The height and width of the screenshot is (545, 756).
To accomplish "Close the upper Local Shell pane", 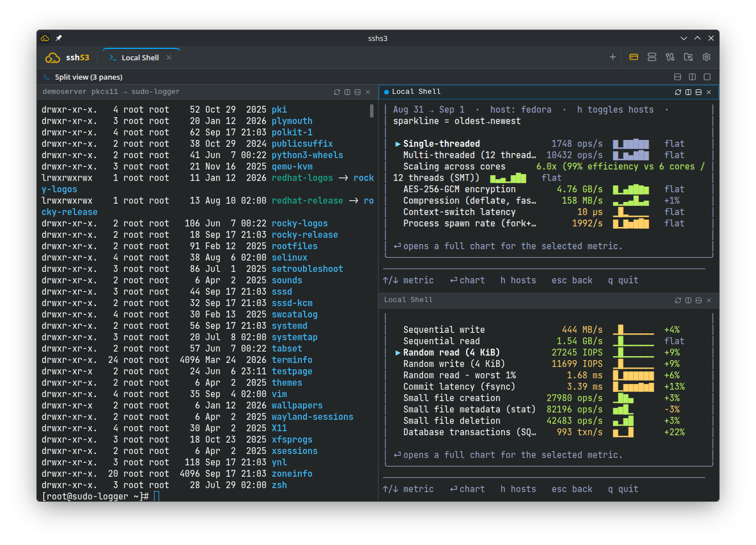I will 709,92.
